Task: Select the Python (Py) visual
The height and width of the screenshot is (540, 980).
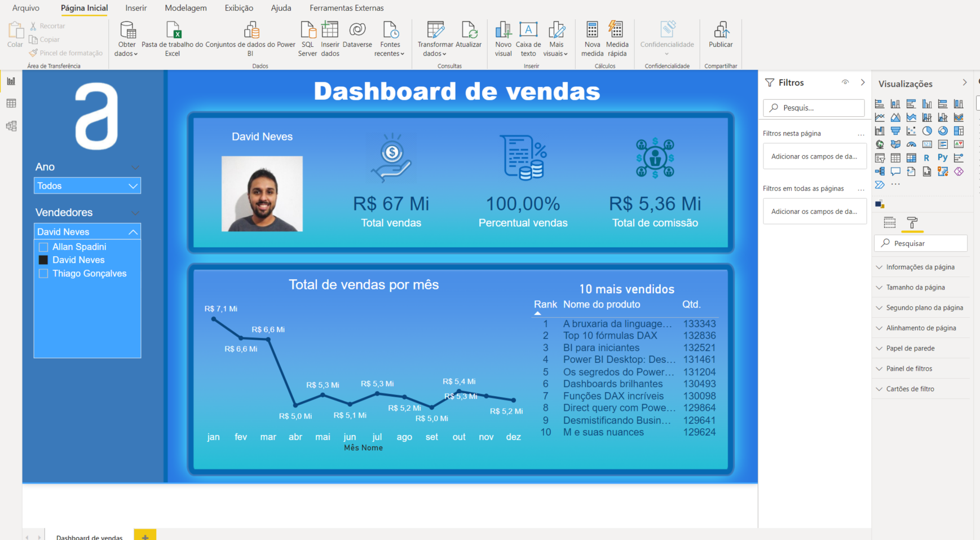Action: point(943,158)
